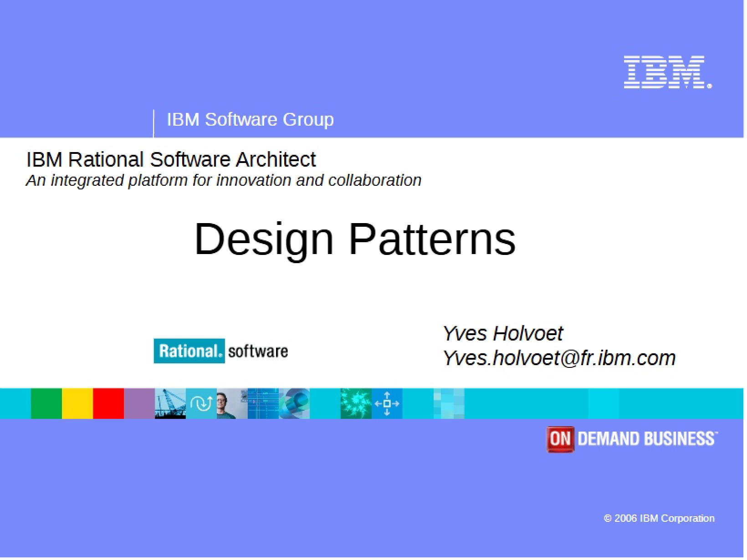Click the green fractal pattern tile
Screen dimensions: 747x560
tap(356, 403)
